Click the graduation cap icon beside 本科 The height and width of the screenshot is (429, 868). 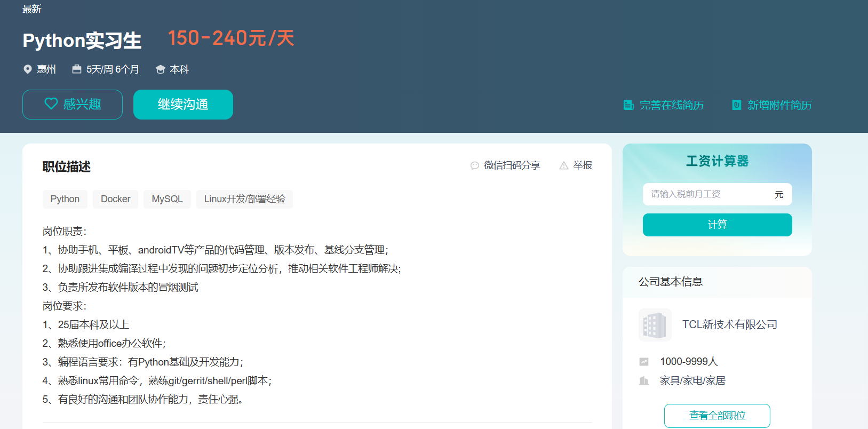160,69
